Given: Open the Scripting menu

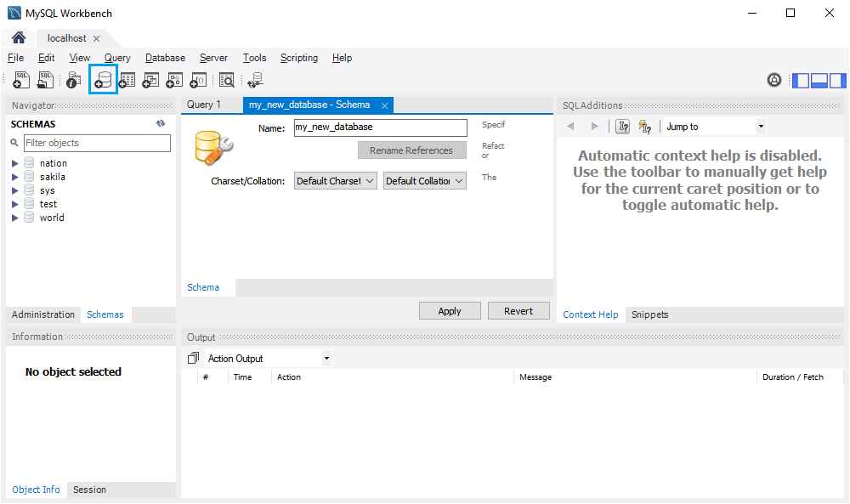Looking at the screenshot, I should click(x=298, y=58).
